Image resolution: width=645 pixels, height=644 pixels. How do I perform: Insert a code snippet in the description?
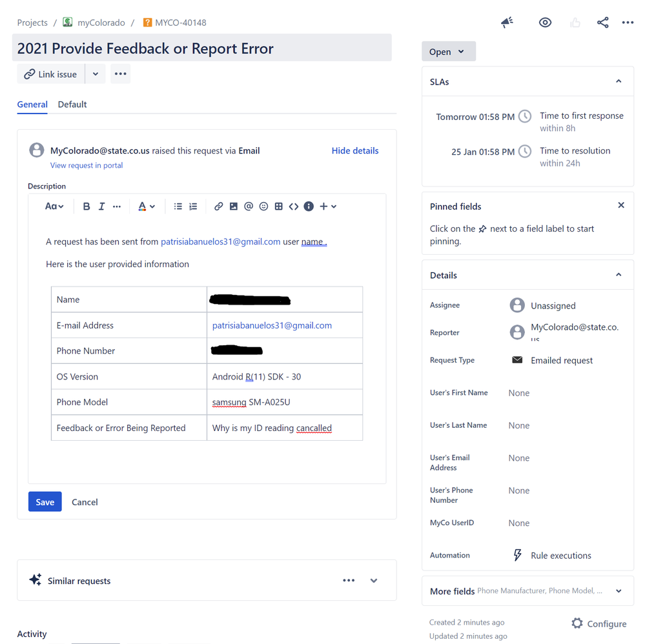(294, 206)
